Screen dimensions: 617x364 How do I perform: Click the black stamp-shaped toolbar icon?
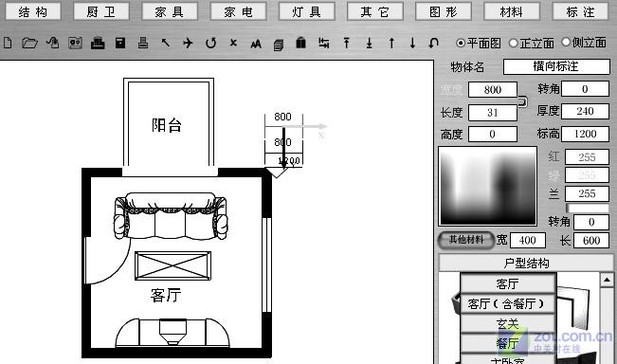pyautogui.click(x=98, y=43)
